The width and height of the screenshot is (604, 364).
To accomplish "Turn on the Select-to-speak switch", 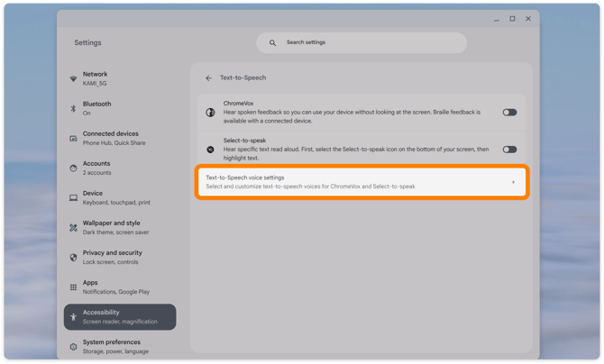I will point(509,150).
